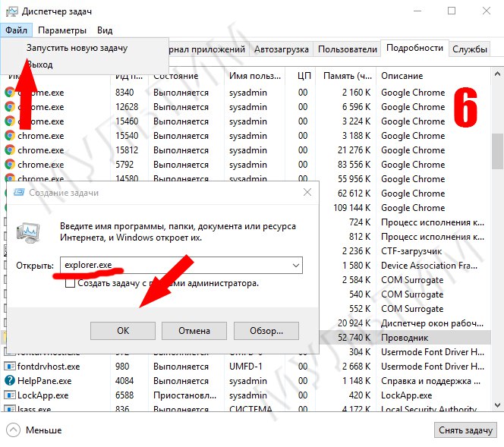Maximize the Диспетчер задач window

click(452, 11)
